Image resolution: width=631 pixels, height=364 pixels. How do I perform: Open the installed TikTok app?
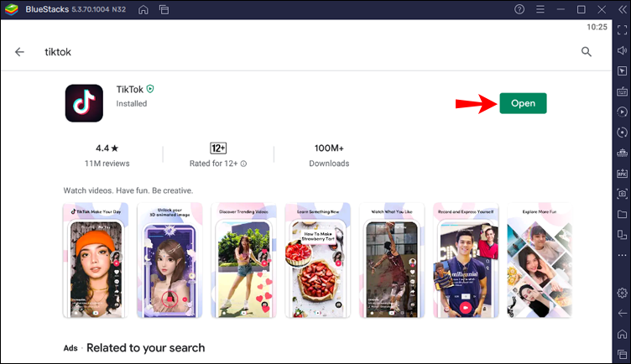[523, 103]
